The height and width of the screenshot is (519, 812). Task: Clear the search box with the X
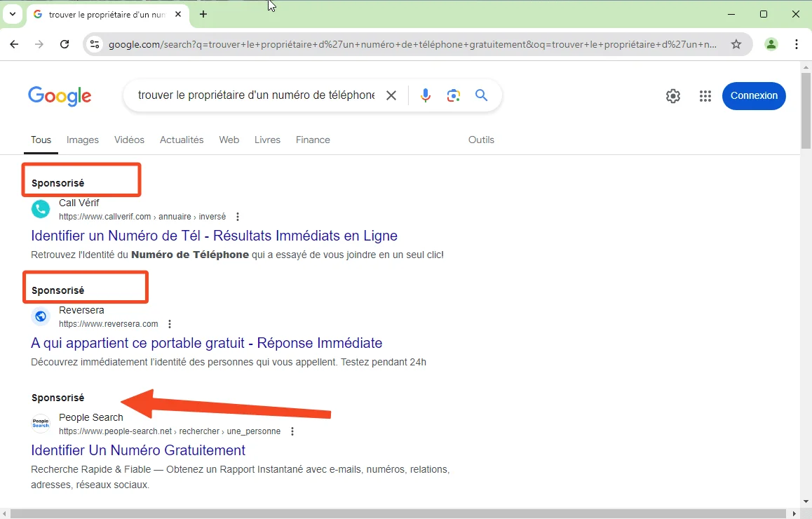pos(391,95)
